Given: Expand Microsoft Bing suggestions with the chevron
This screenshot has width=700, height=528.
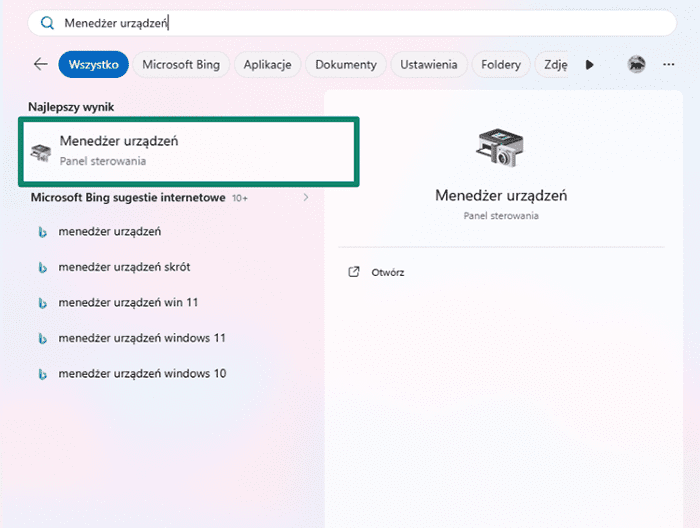Looking at the screenshot, I should pyautogui.click(x=306, y=198).
